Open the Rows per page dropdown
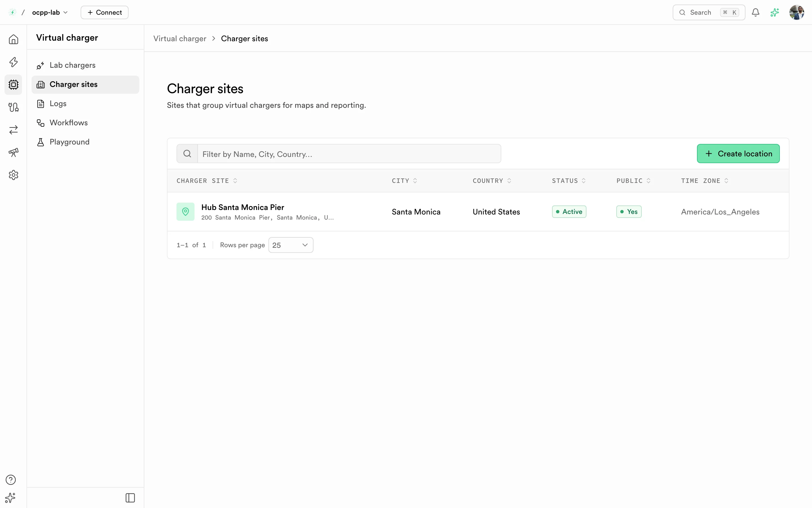 pos(291,245)
